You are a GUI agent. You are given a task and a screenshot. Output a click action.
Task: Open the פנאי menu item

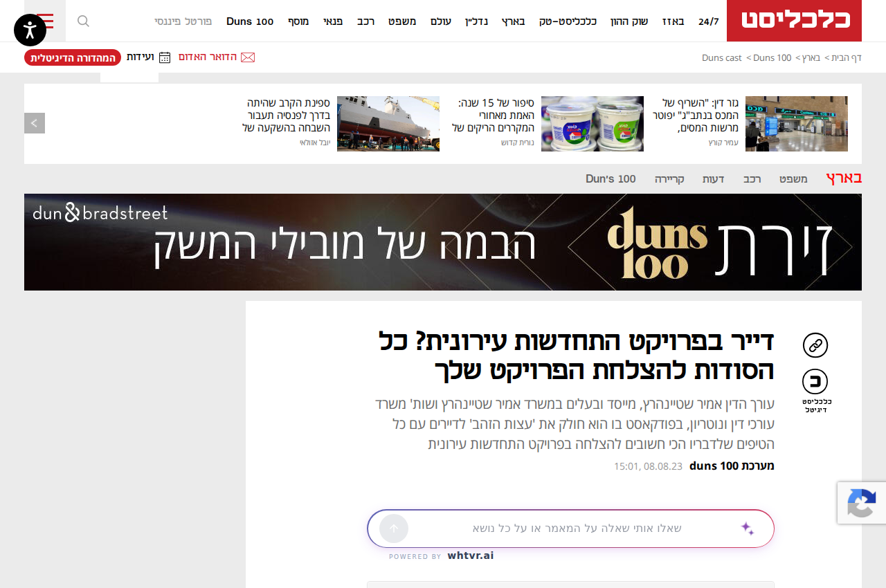click(x=333, y=21)
